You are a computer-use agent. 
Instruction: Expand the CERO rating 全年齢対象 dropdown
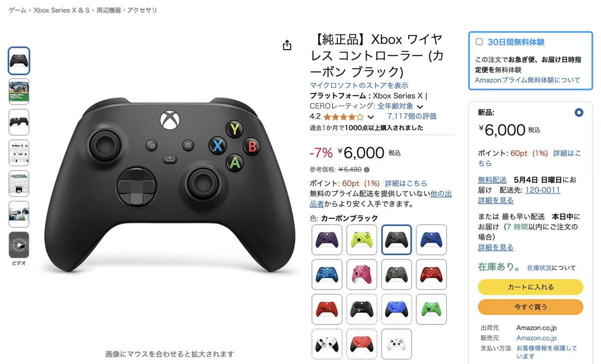click(x=400, y=106)
